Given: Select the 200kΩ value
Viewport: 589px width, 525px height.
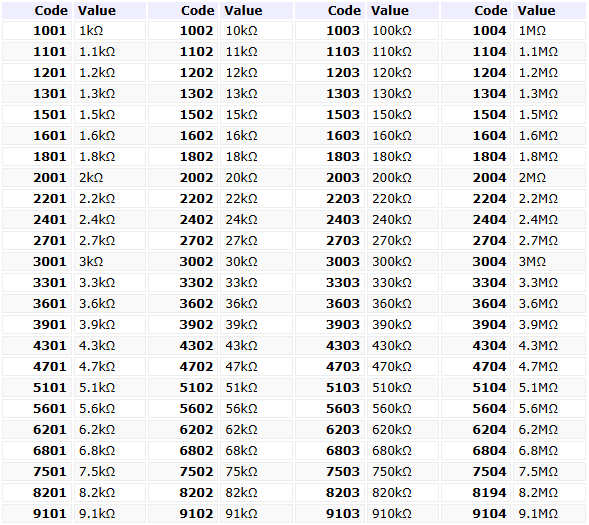Looking at the screenshot, I should 403,178.
